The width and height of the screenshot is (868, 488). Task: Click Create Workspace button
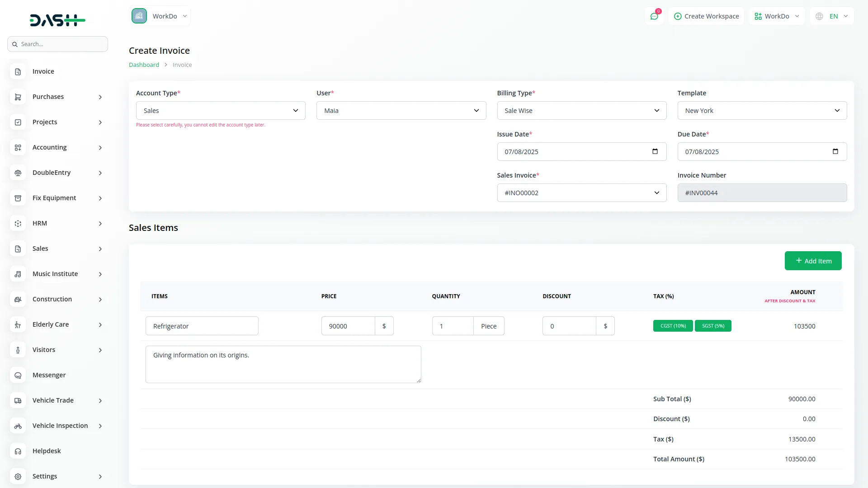pyautogui.click(x=706, y=16)
